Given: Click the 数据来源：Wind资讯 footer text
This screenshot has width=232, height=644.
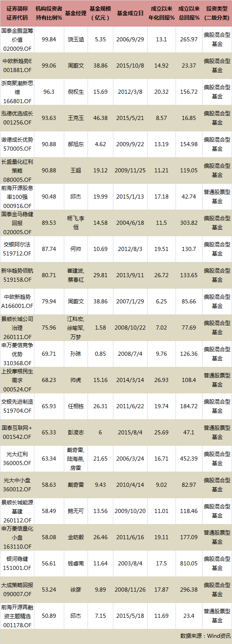Looking at the screenshot, I should (x=205, y=636).
